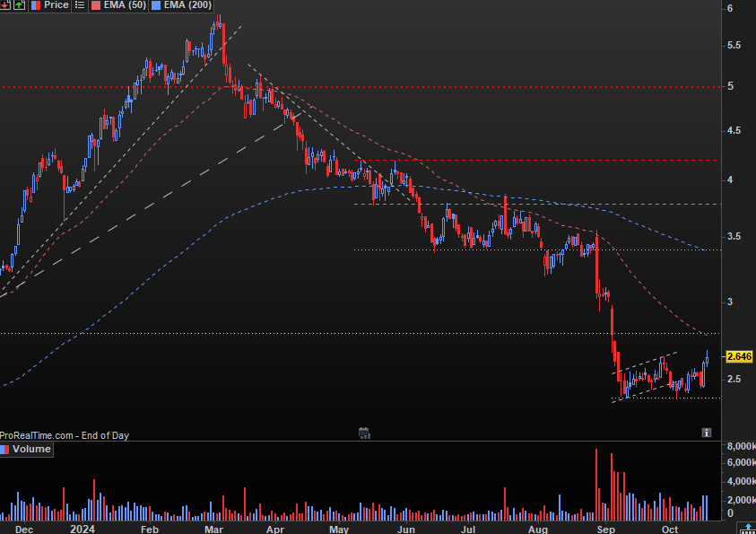The height and width of the screenshot is (534, 756).
Task: Click the Aug label on time axis
Action: coord(537,530)
